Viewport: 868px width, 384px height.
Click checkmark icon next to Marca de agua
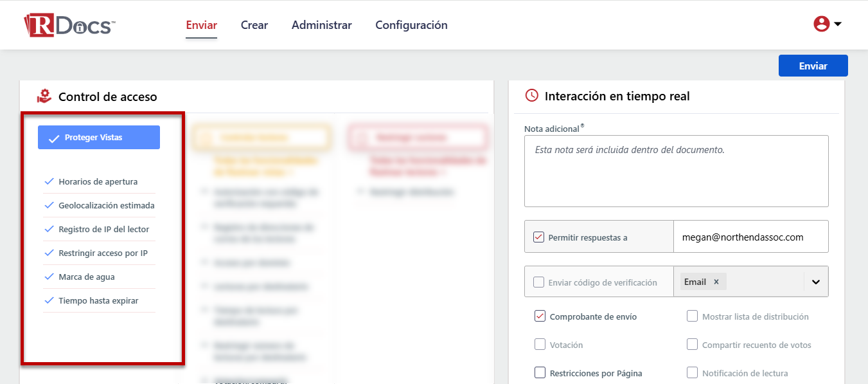[x=48, y=277]
